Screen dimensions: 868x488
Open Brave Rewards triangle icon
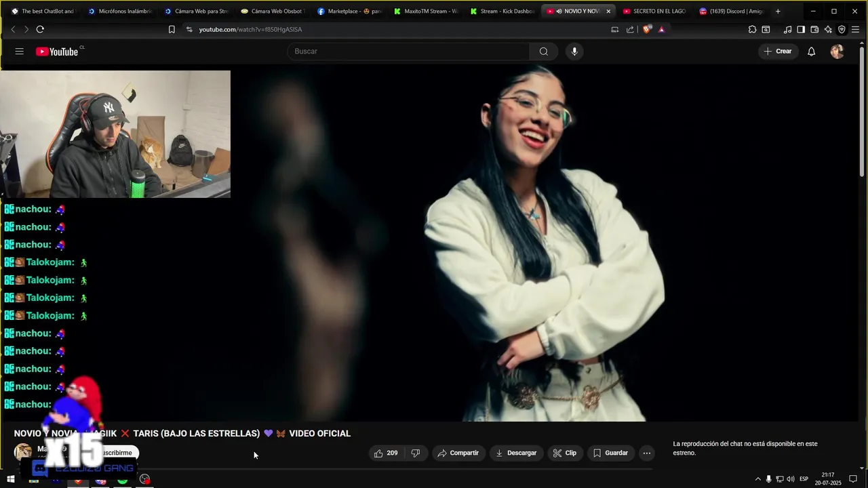coord(661,29)
